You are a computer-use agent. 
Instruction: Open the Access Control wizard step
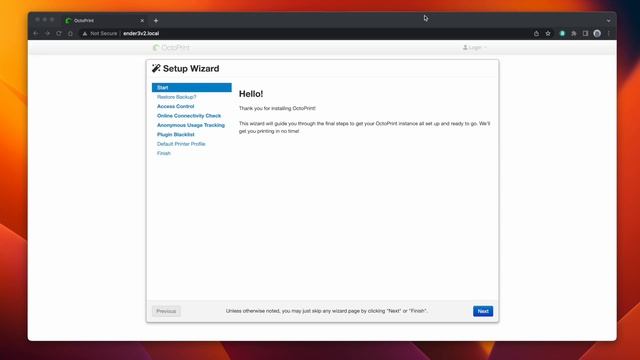pos(176,106)
